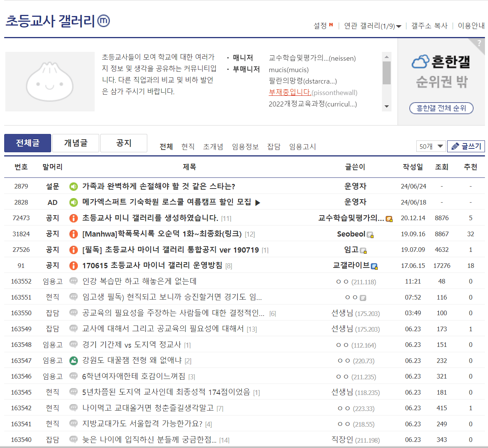
Task: Click the 흥한갤 전체 순위 button
Action: pyautogui.click(x=441, y=108)
